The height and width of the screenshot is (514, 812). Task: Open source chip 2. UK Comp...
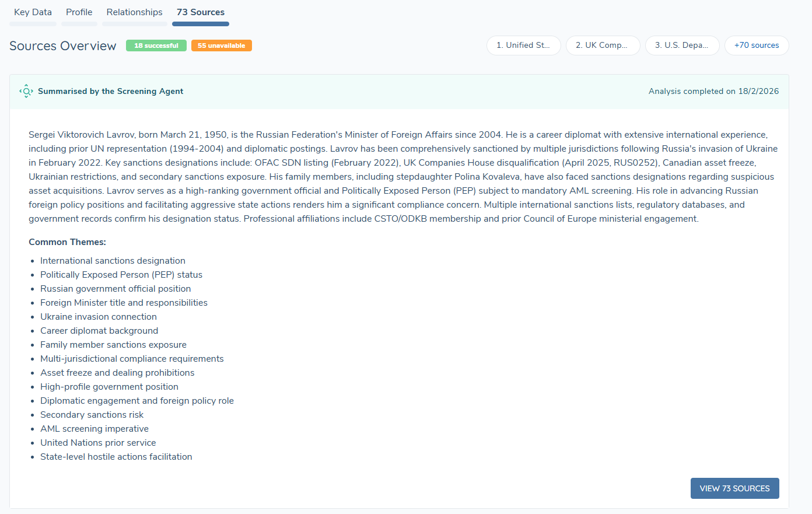coord(603,46)
